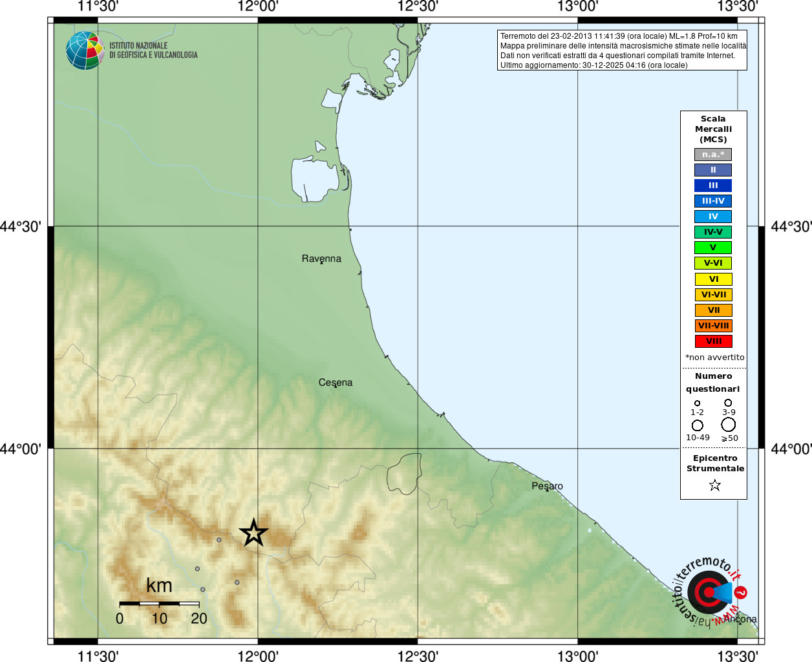Screen dimensions: 812x662
Task: Click the red VIII legend swatch
Action: (x=713, y=341)
